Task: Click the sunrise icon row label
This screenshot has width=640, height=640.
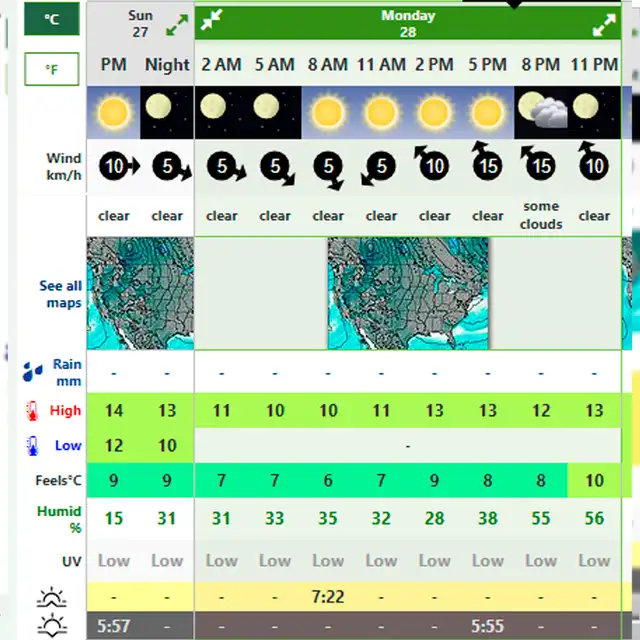Action: [x=51, y=597]
